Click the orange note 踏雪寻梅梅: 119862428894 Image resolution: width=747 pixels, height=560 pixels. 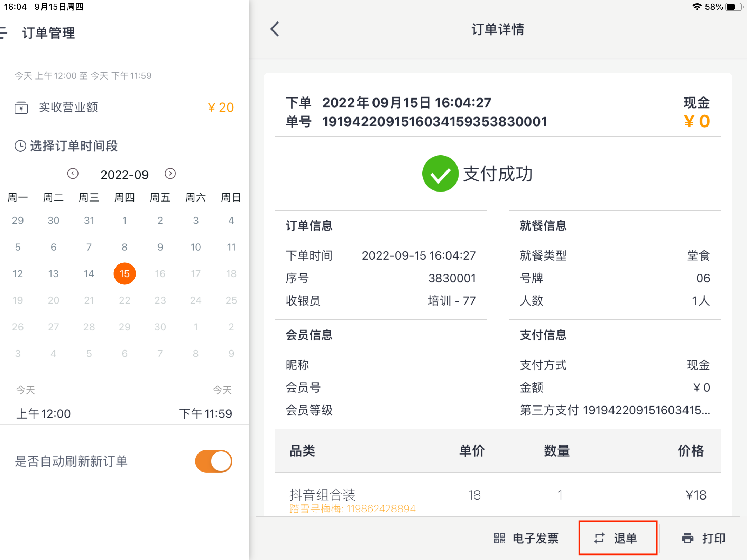352,509
